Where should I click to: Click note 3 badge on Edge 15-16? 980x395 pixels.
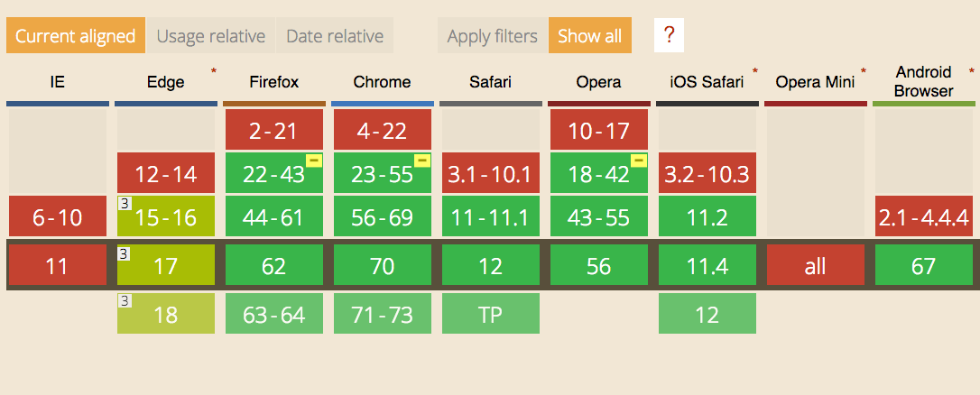pos(123,205)
